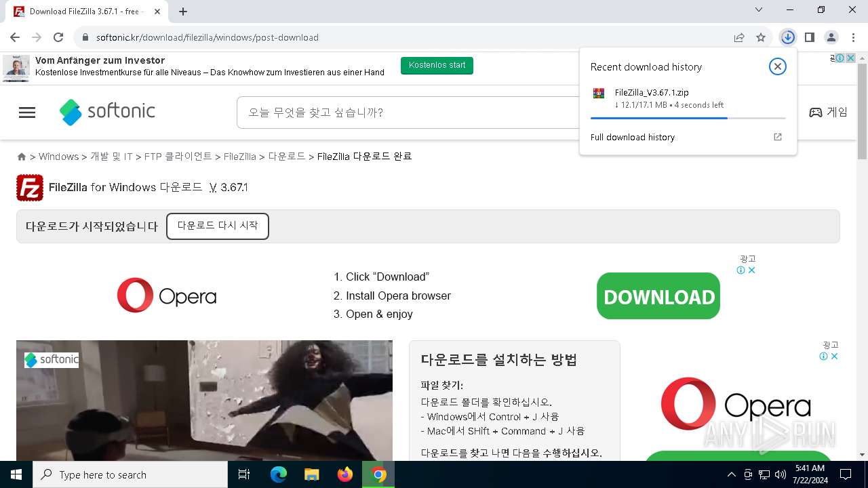Launch Firefox from taskbar
This screenshot has width=868, height=488.
pos(345,474)
